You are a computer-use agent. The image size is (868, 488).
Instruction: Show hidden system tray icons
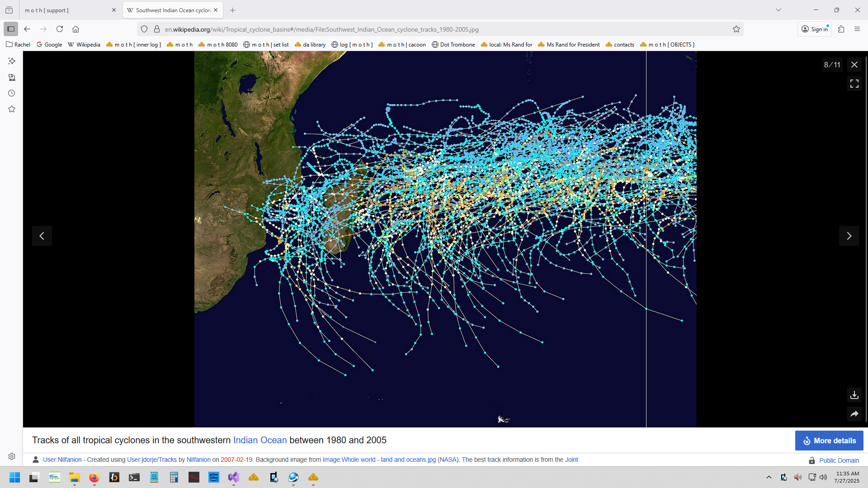769,477
